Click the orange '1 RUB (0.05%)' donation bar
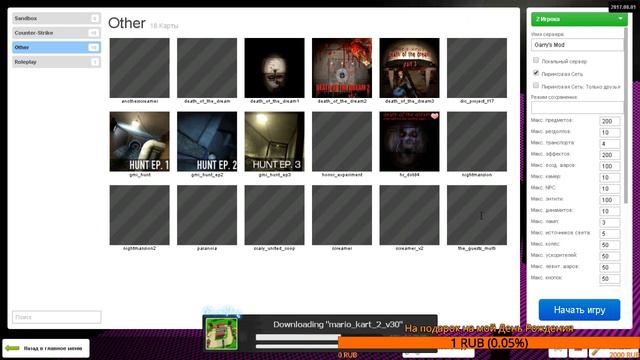The image size is (640, 360). coord(489,343)
